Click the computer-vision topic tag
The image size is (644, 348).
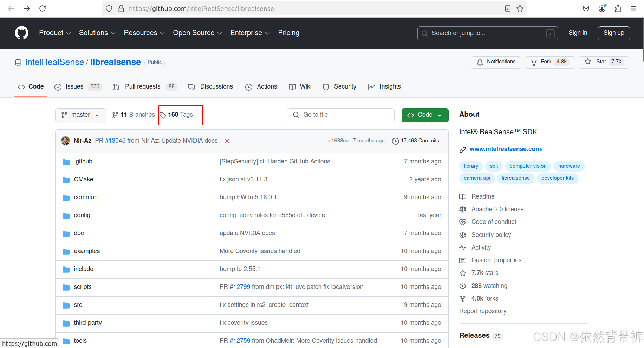pyautogui.click(x=528, y=166)
